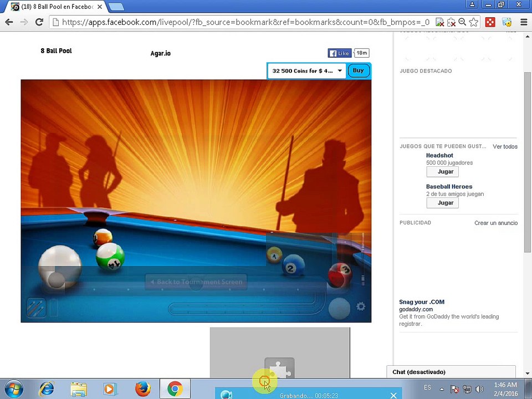The height and width of the screenshot is (399, 532).
Task: Click the page vertical scrollbar
Action: pos(528,162)
